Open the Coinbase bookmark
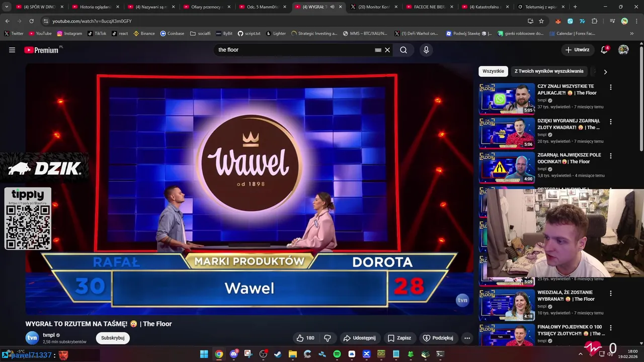 point(172,34)
